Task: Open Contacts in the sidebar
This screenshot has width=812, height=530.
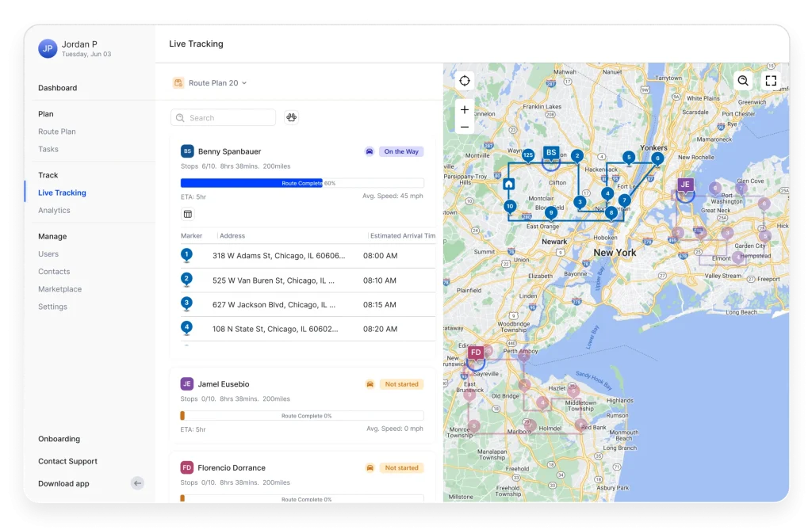Action: pos(54,271)
